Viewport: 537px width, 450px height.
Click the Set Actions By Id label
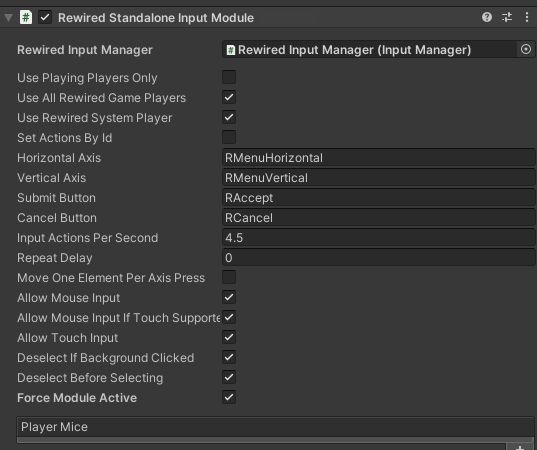click(x=65, y=138)
